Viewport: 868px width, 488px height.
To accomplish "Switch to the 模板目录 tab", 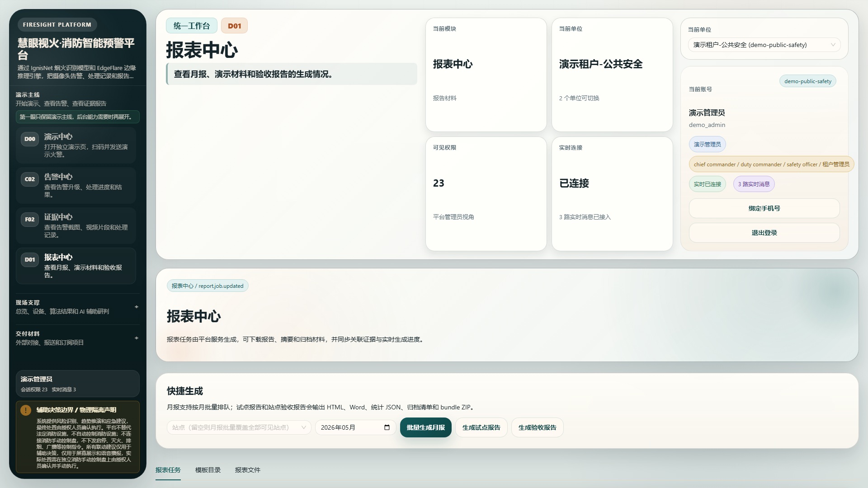I will point(208,470).
